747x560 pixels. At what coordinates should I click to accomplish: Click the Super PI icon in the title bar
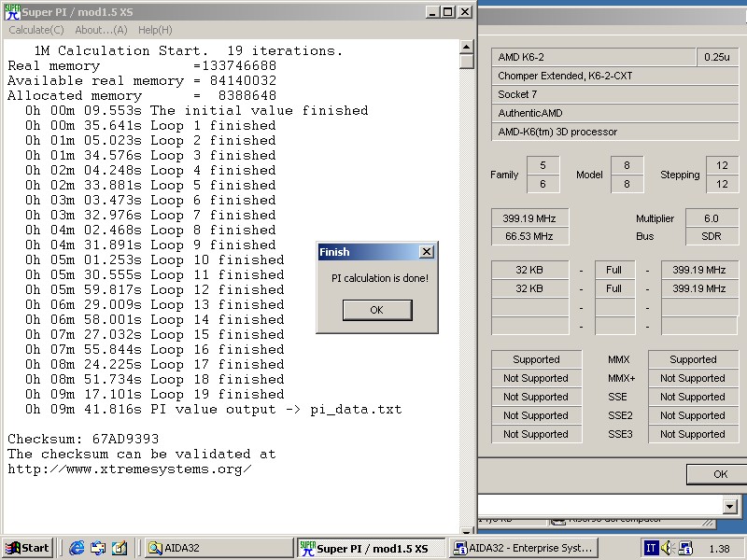12,12
